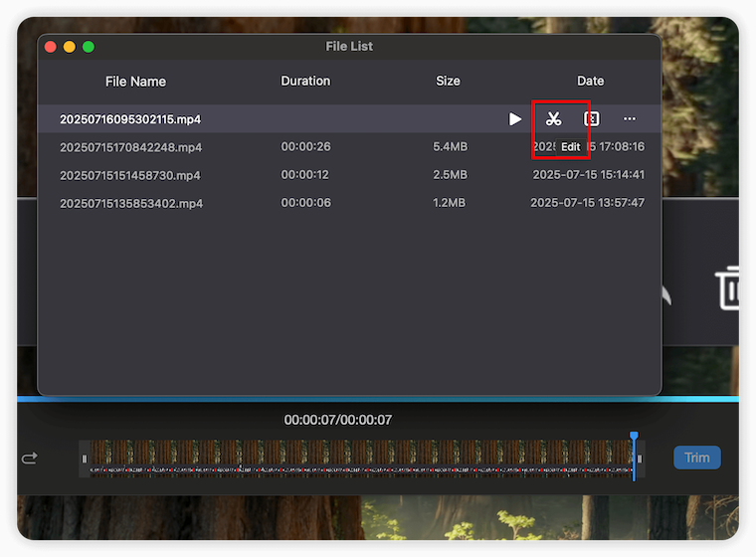Click the Date column header
This screenshot has height=557, width=756.
(590, 82)
